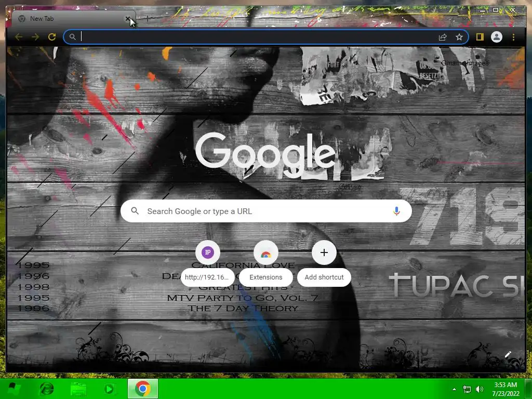This screenshot has height=399, width=532.
Task: Open the file explorer taskbar icon
Action: tap(78, 389)
